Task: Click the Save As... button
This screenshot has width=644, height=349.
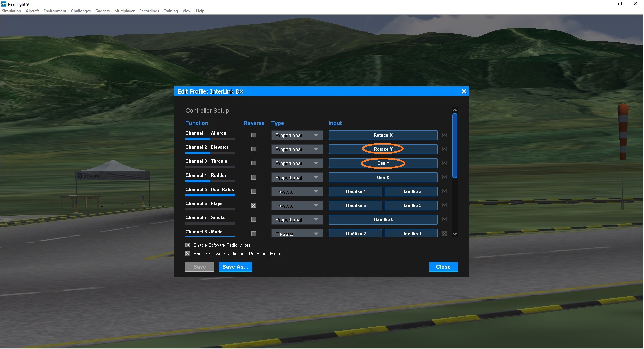Action: [235, 267]
